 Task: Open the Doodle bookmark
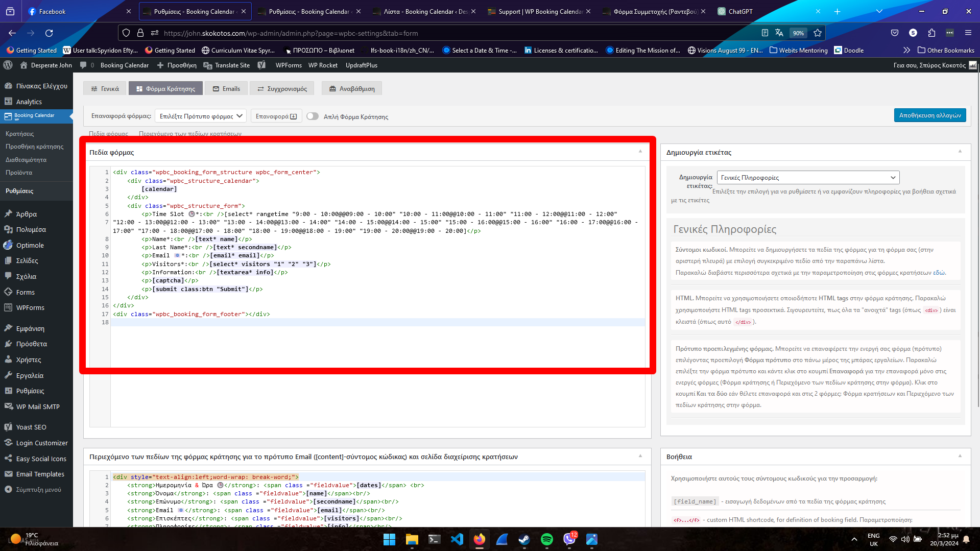click(849, 50)
